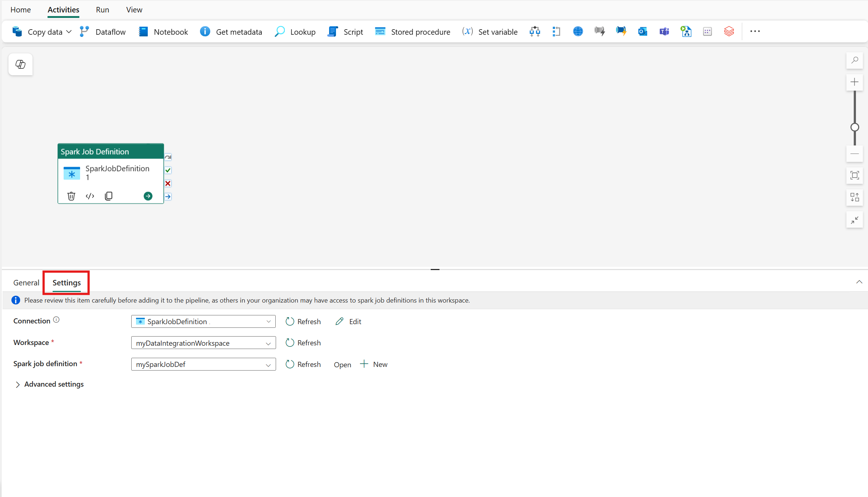Click the Dataflow activity icon

(x=85, y=31)
